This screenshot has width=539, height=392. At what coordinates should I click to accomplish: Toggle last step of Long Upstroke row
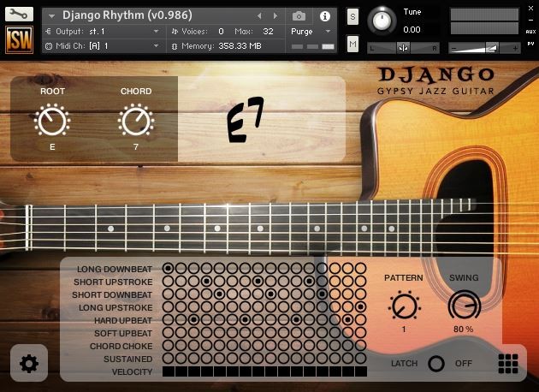[x=360, y=306]
